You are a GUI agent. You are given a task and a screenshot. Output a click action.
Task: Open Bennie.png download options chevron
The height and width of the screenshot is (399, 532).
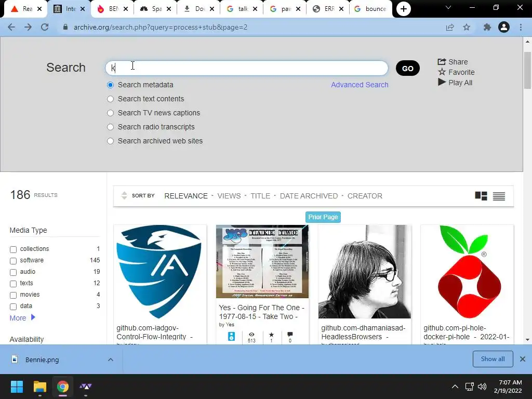111,360
